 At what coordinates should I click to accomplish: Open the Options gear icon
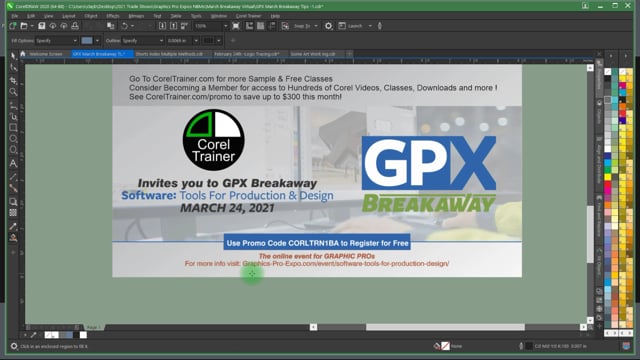click(x=328, y=26)
